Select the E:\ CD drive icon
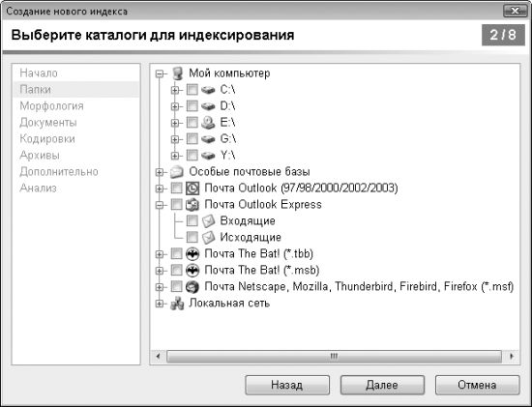532x407 pixels. (x=208, y=123)
